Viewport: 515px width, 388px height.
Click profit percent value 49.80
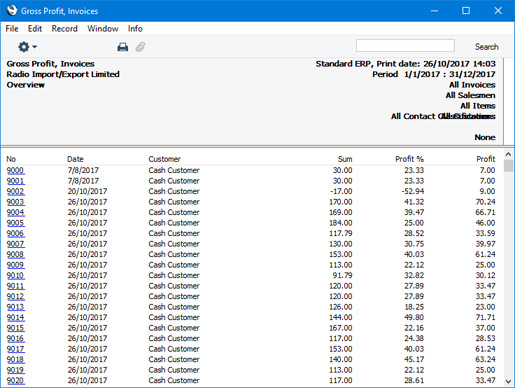[414, 317]
